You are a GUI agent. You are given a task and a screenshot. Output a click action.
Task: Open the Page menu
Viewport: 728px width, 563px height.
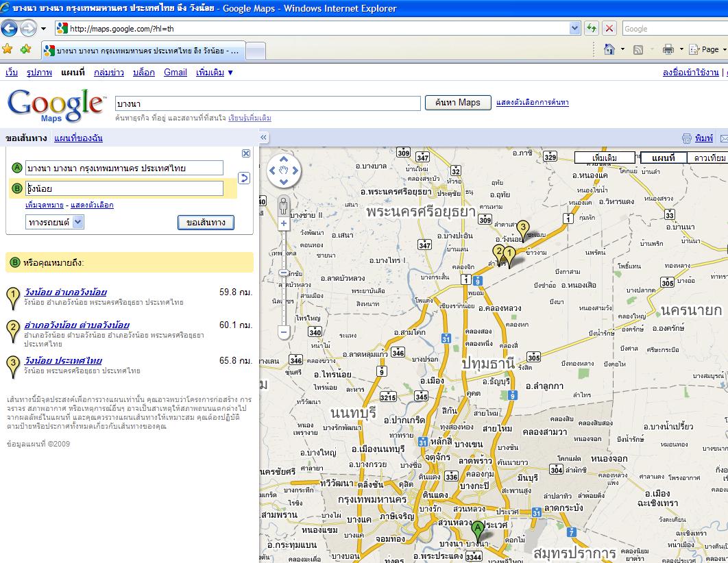pos(707,49)
